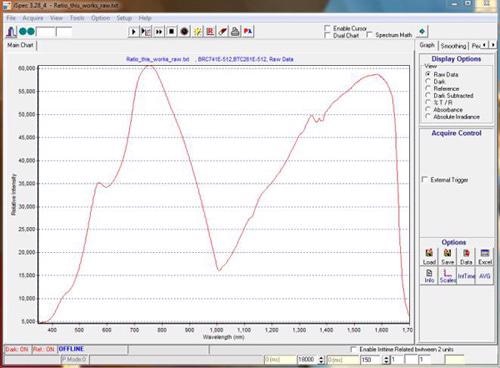500x368 pixels.
Task: Open the Option menu
Action: (101, 18)
